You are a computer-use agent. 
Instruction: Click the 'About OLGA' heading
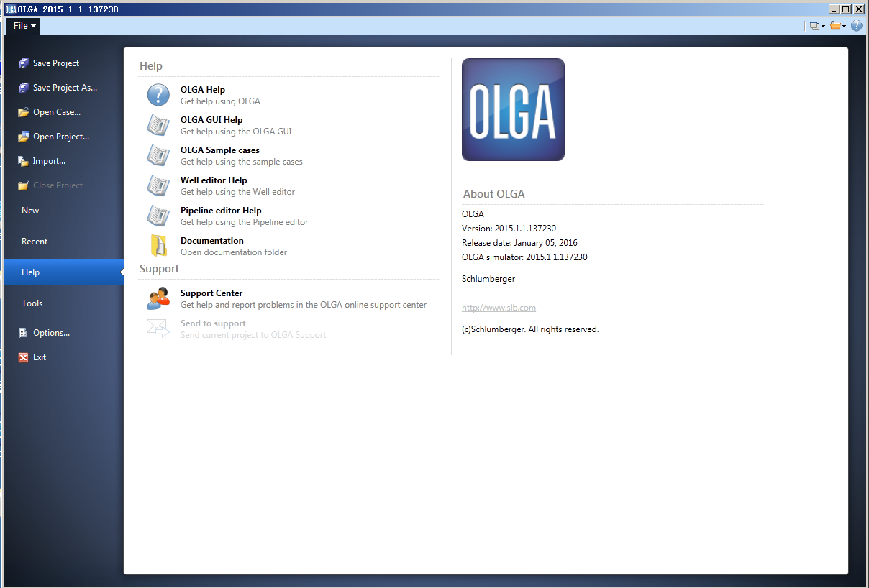(x=494, y=194)
